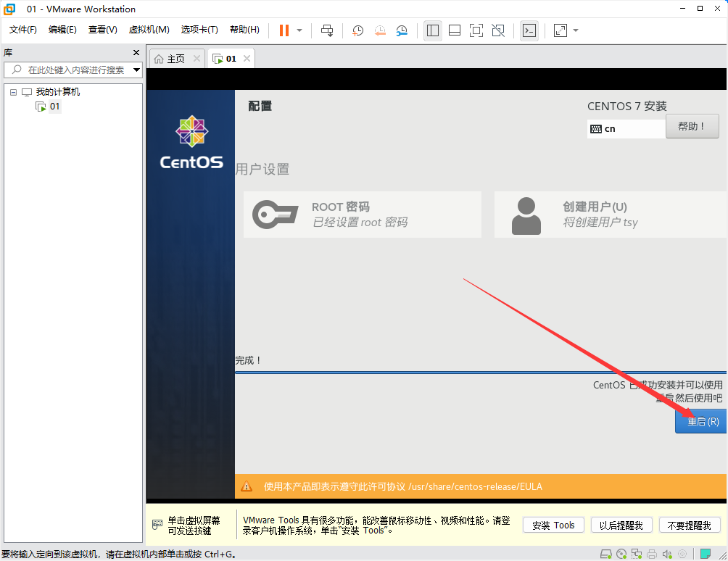The image size is (728, 561).
Task: Click the 不要提醒我 button
Action: coord(689,525)
